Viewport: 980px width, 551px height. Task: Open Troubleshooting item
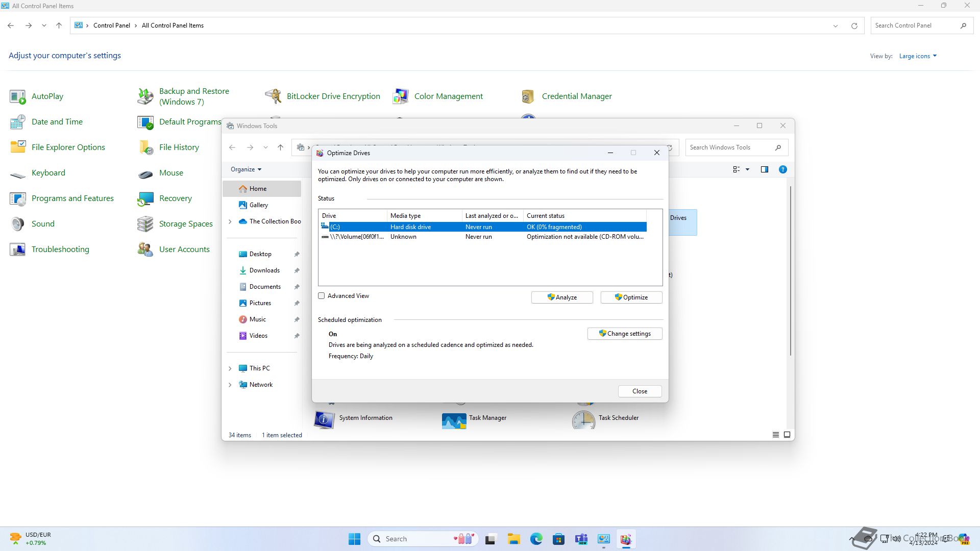tap(50, 249)
